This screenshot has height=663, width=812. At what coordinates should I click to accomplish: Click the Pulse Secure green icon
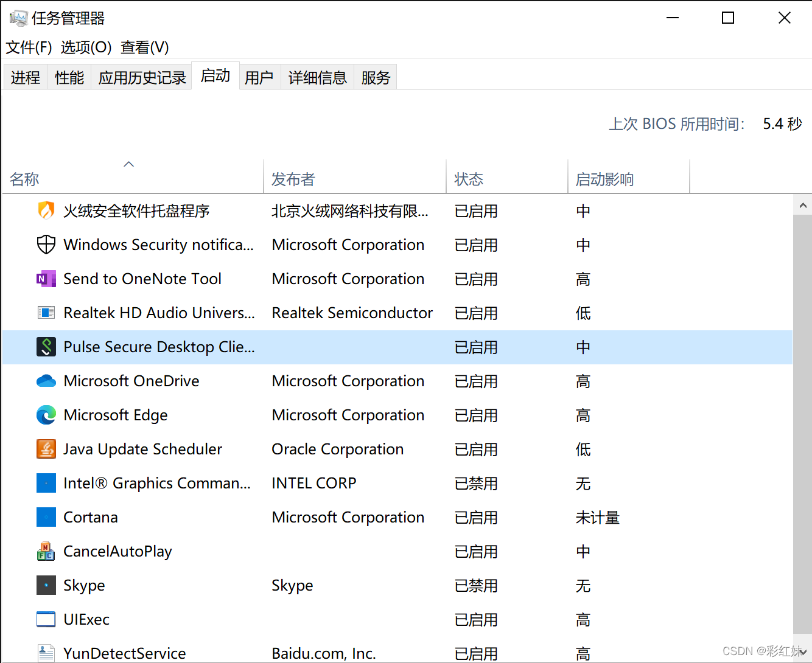click(46, 347)
